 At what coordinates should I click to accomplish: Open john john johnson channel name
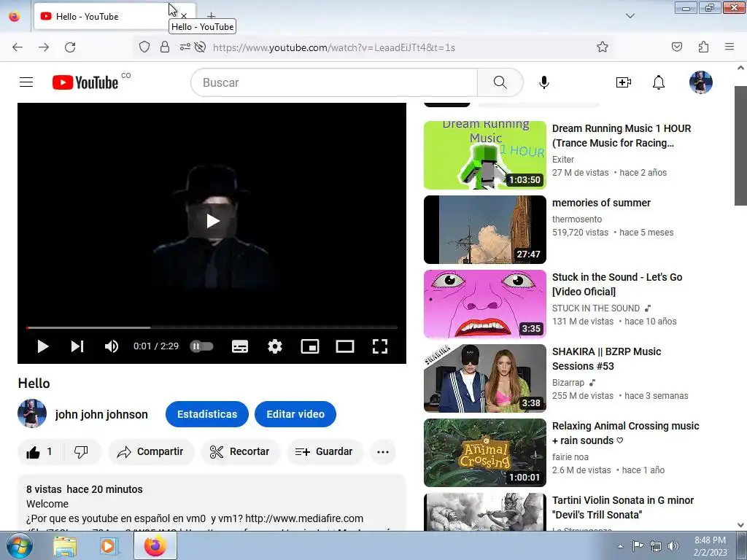coord(101,414)
